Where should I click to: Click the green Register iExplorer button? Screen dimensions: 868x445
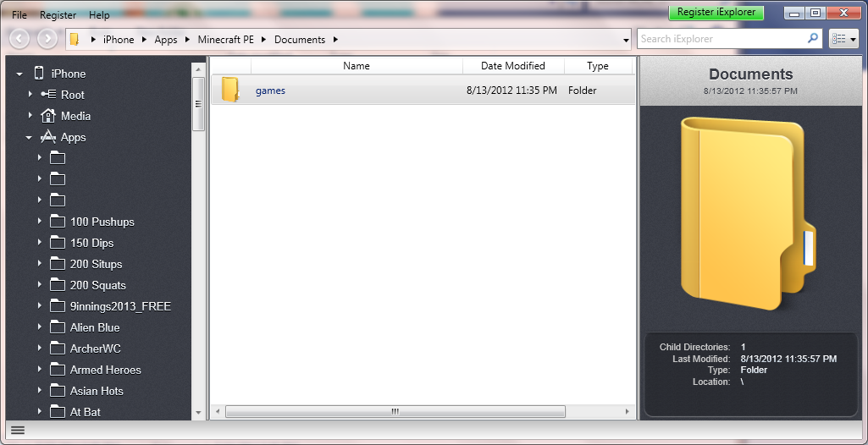point(716,12)
